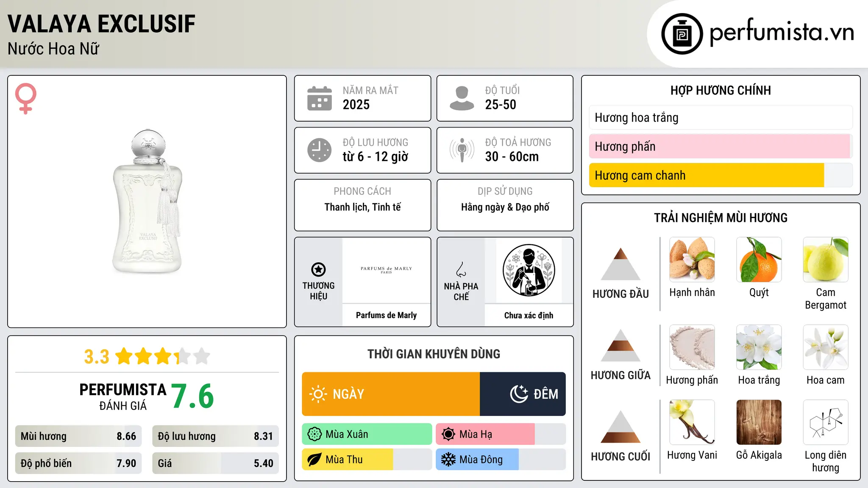Open the Hạnh nhân almond note image
Screen dimensions: 868x488
(x=692, y=260)
